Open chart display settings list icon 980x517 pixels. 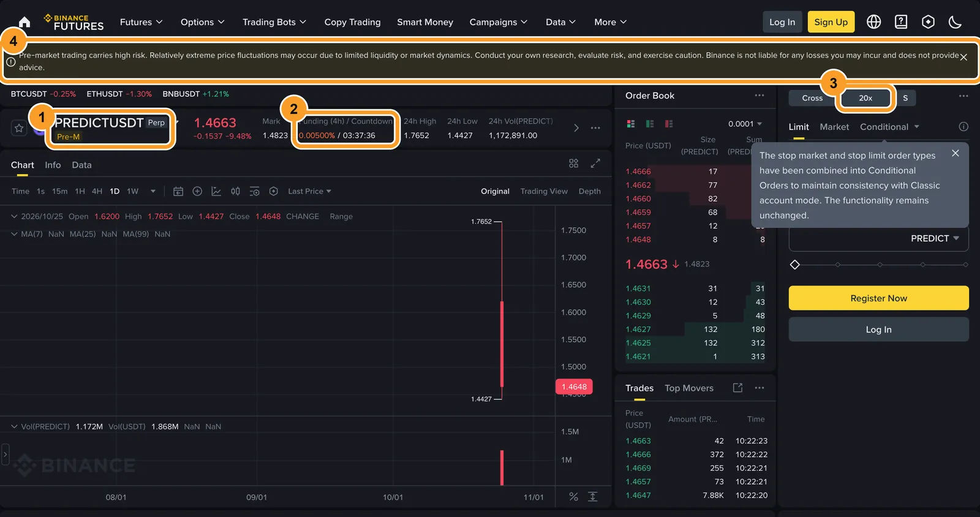click(255, 191)
